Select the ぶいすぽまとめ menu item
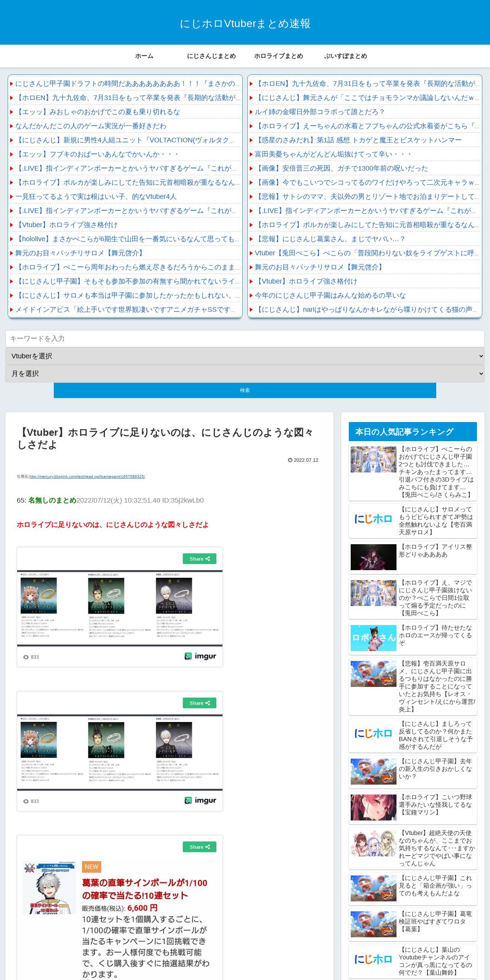Viewport: 490px width, 980px height. [x=346, y=56]
